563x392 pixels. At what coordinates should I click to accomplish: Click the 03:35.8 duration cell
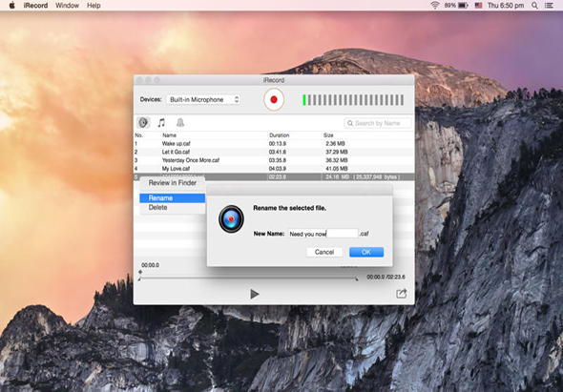pos(277,160)
